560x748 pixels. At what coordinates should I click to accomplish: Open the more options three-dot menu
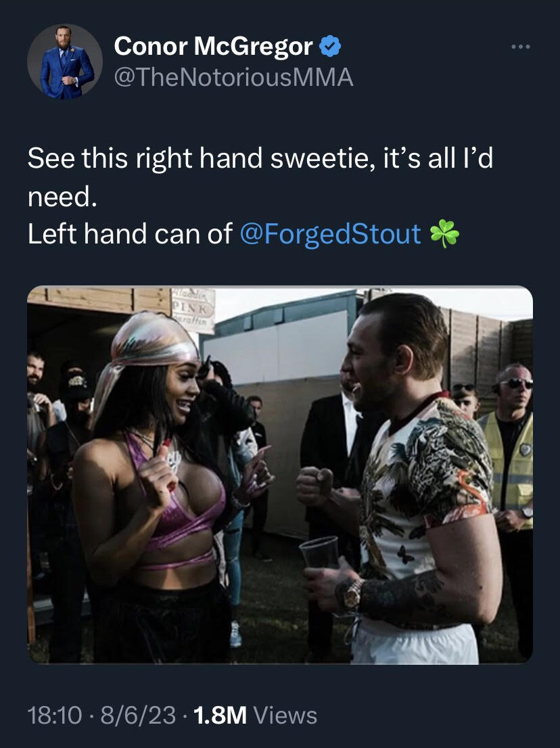click(520, 47)
